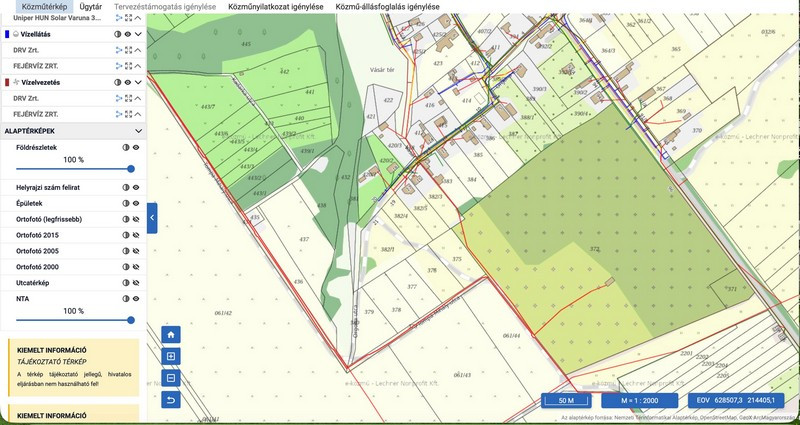Click the undo previous view map button
Viewport: 800px width, 425px height.
(171, 401)
